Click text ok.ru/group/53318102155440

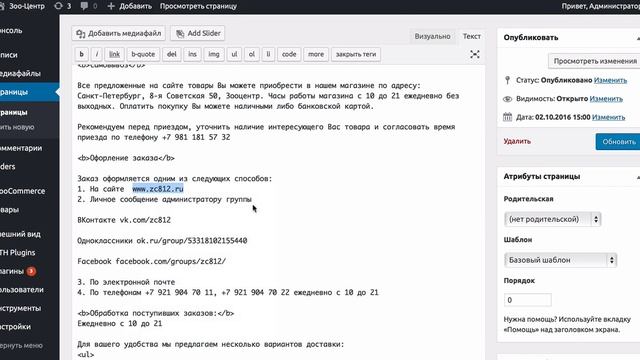point(192,241)
